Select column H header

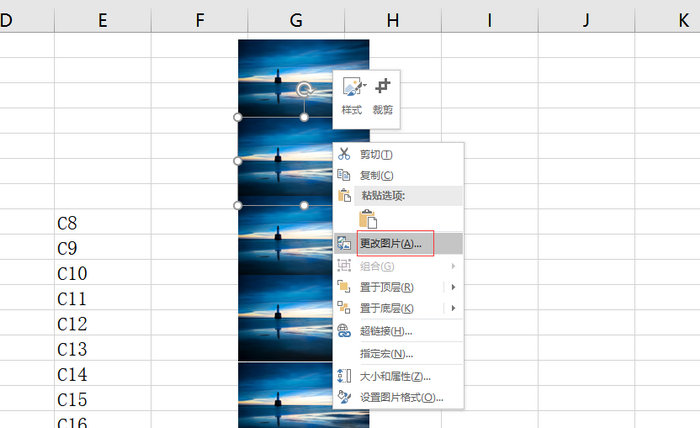[393, 20]
